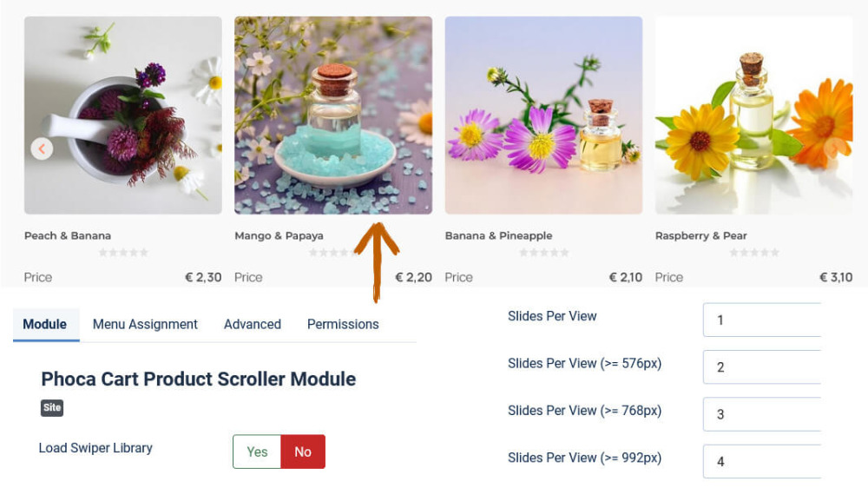Set Load Swiper Library to Yes
Viewport: 868px width, 488px height.
pyautogui.click(x=257, y=452)
